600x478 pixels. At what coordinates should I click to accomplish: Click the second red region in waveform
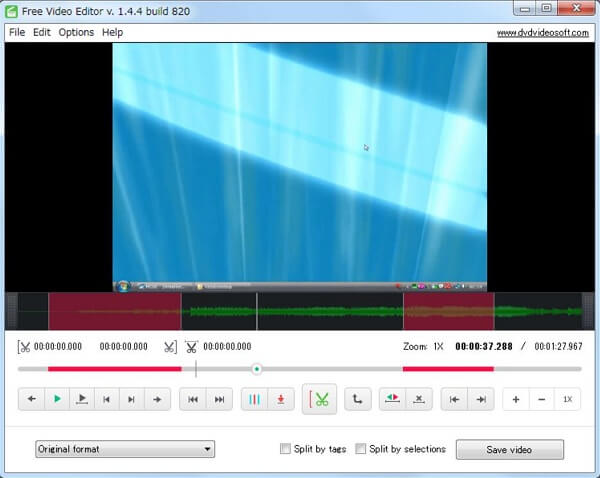(449, 311)
